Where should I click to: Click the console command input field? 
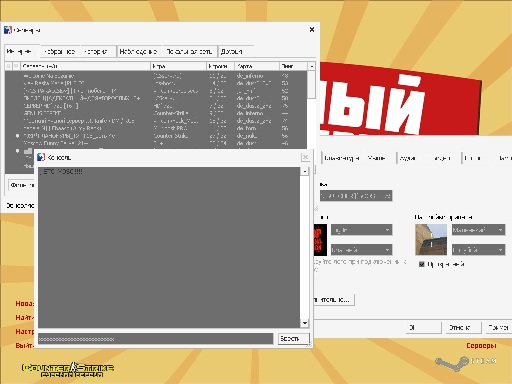pyautogui.click(x=155, y=339)
